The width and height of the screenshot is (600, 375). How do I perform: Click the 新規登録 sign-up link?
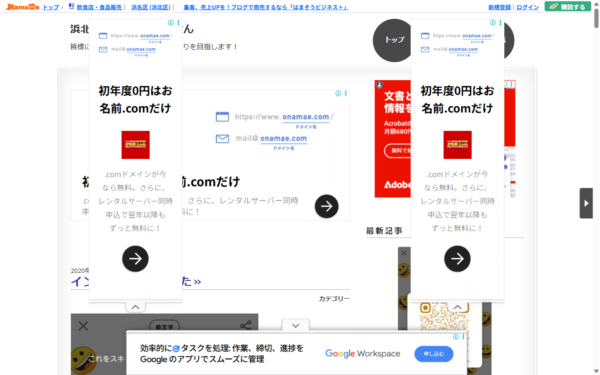tap(499, 7)
